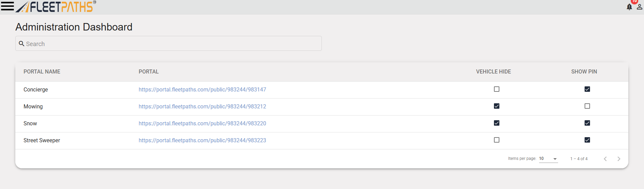This screenshot has width=644, height=189.
Task: Click the FleetPaths logo
Action: click(x=56, y=6)
